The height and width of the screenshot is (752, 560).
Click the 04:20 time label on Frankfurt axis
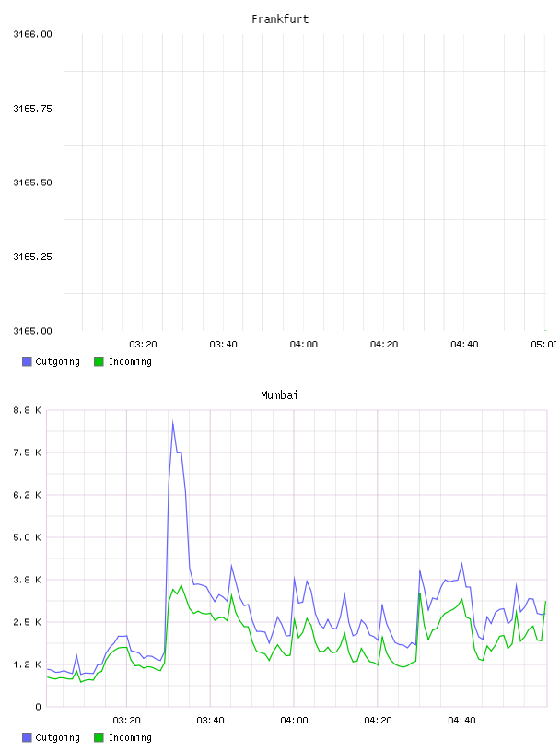(x=384, y=345)
